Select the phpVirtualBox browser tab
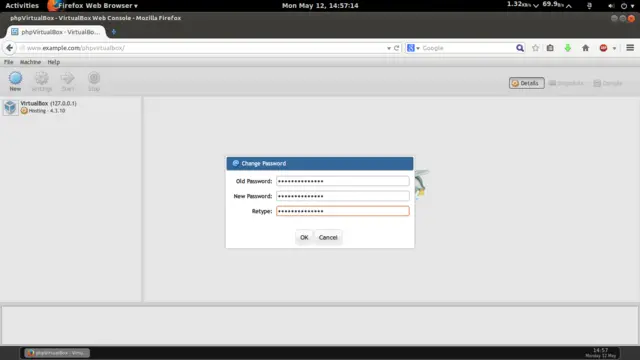Viewport: 640px width, 360px height. click(x=56, y=32)
